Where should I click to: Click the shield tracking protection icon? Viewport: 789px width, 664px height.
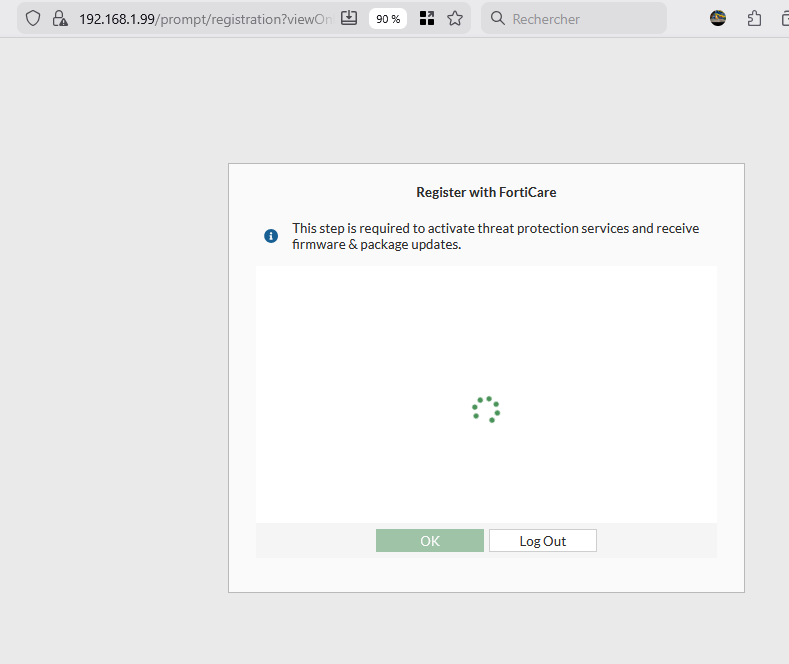[33, 19]
